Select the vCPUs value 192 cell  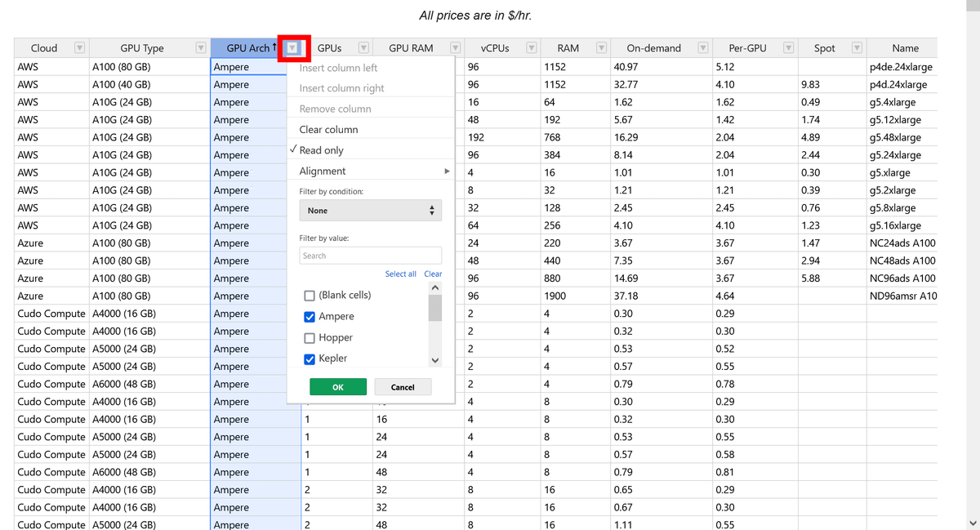pos(502,137)
